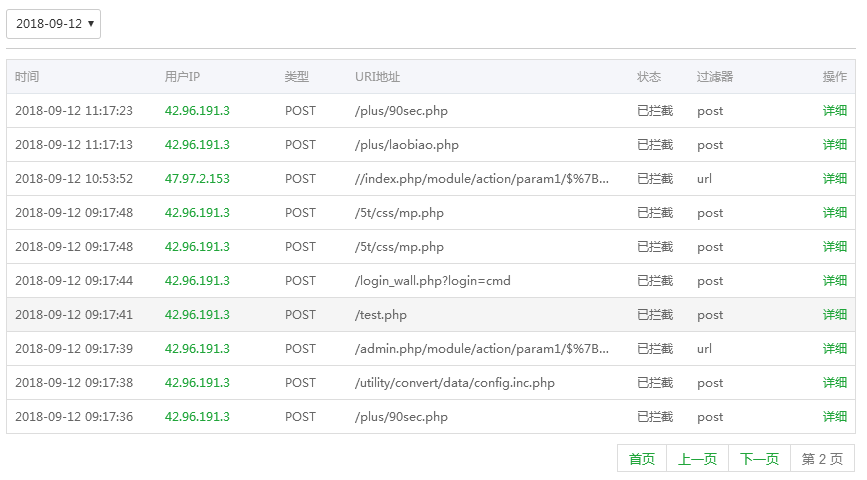Image resolution: width=867 pixels, height=480 pixels.
Task: Click the 过滤器 column header
Action: pos(715,77)
